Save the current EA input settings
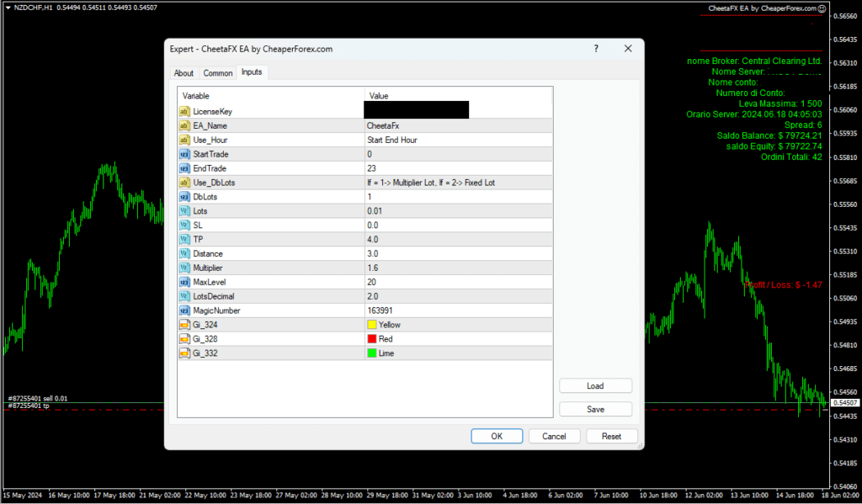Screen dimensions: 862x504 pyautogui.click(x=595, y=408)
